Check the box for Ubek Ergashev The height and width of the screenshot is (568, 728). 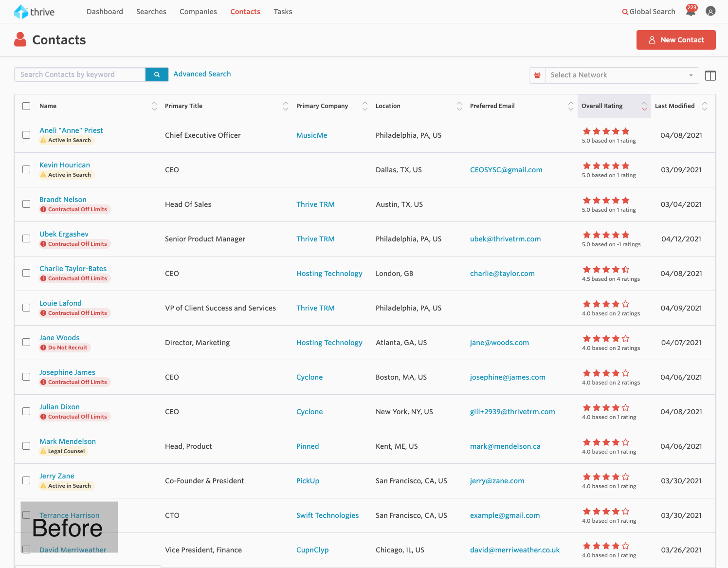(x=26, y=238)
